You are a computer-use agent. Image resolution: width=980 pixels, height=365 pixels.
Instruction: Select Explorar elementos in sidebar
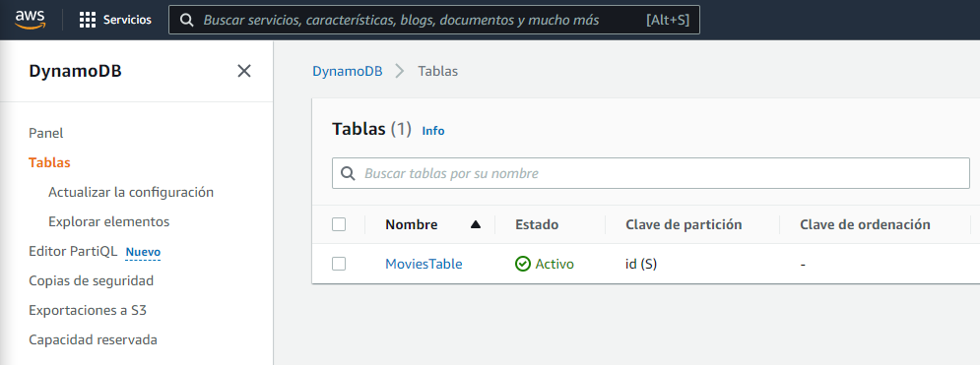[108, 221]
